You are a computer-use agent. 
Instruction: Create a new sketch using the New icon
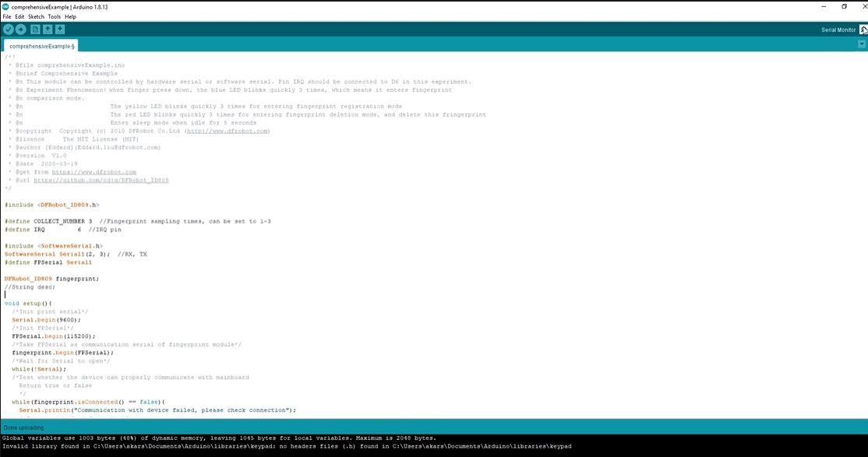click(35, 29)
